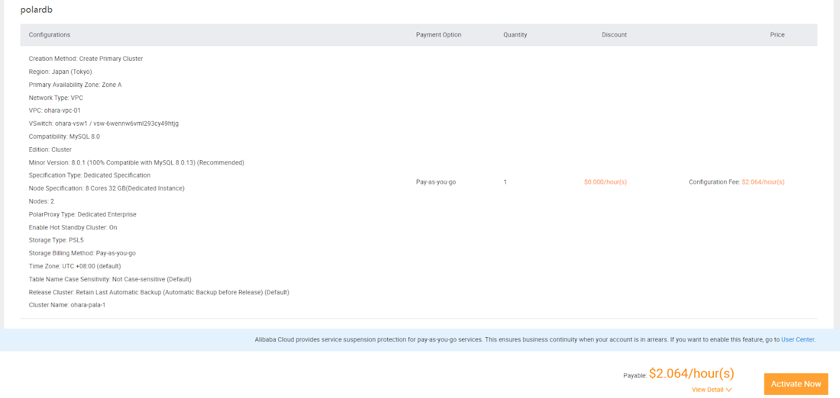The image size is (840, 398).
Task: Select the VSwitch: ohara-vsw1 line
Action: click(x=104, y=124)
